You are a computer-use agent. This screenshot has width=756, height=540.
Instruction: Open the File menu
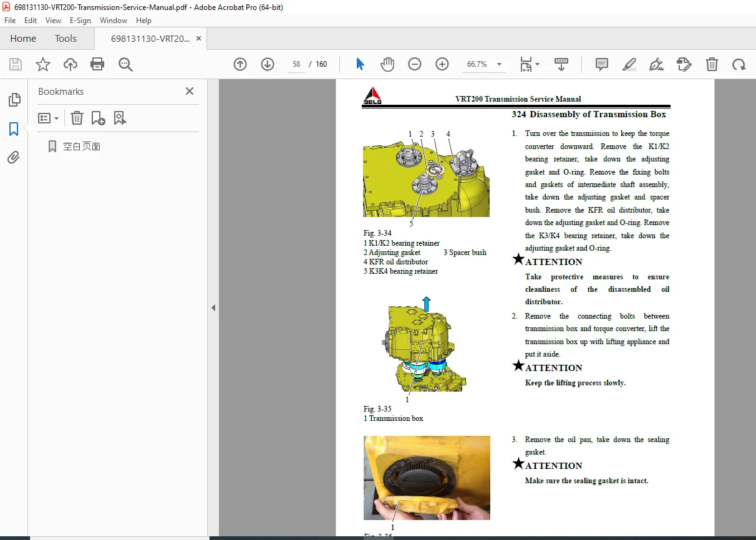[10, 21]
